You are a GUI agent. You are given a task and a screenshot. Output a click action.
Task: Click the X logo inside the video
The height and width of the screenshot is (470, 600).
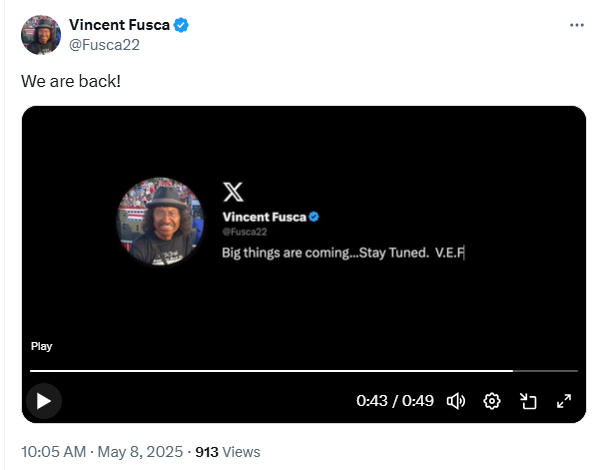tap(232, 191)
